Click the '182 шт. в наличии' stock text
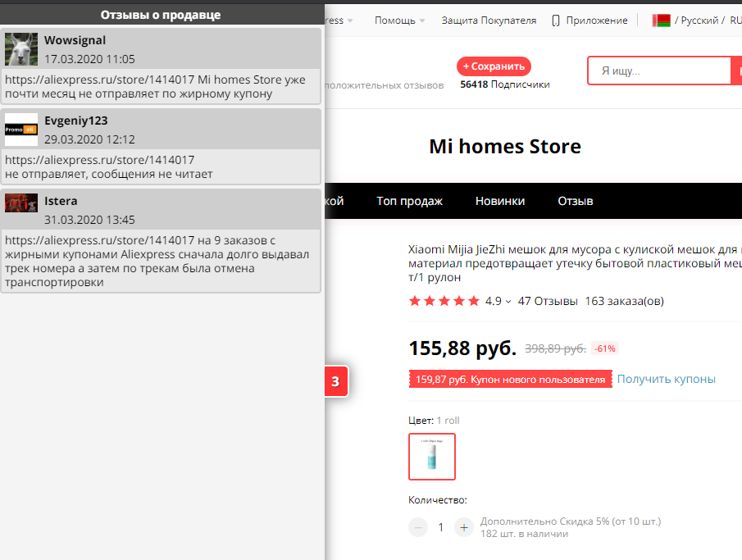 (525, 534)
